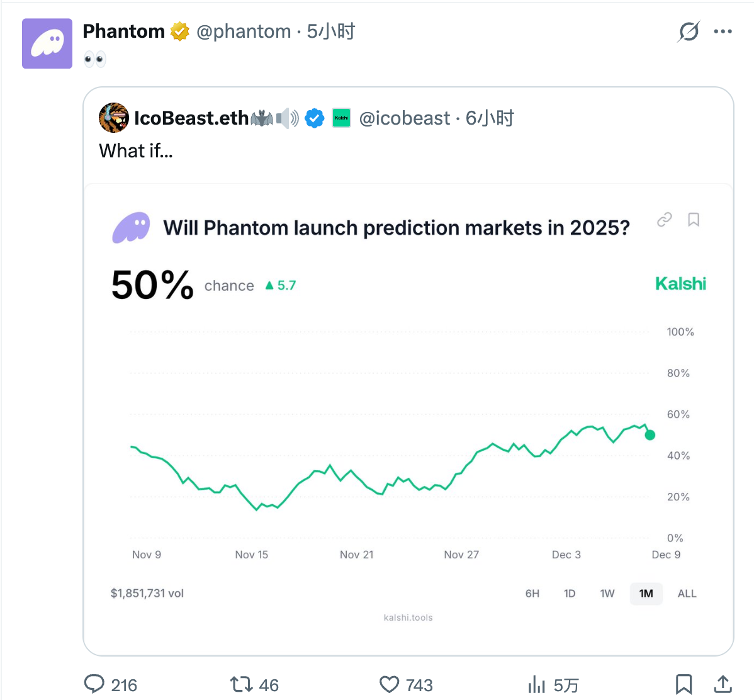Toggle the Kalshi card bookmark icon
This screenshot has height=700, width=754.
(x=694, y=220)
